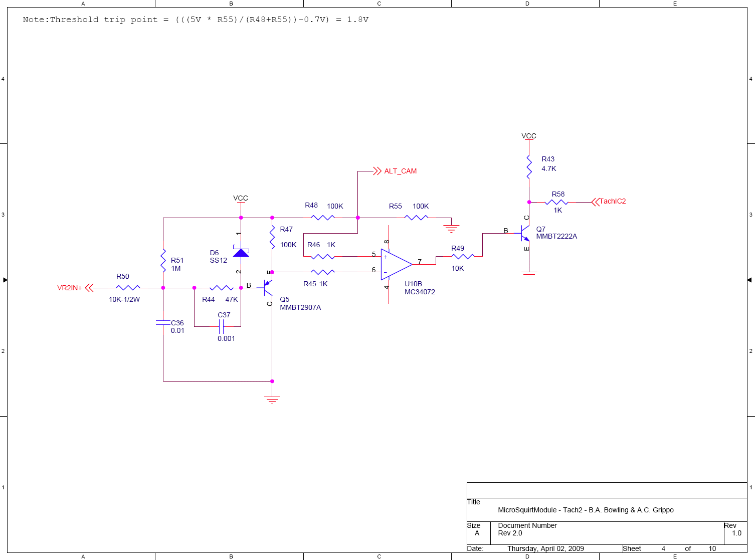This screenshot has width=755, height=560.
Task: Select the 10K-1/2W value label
Action: pyautogui.click(x=124, y=299)
